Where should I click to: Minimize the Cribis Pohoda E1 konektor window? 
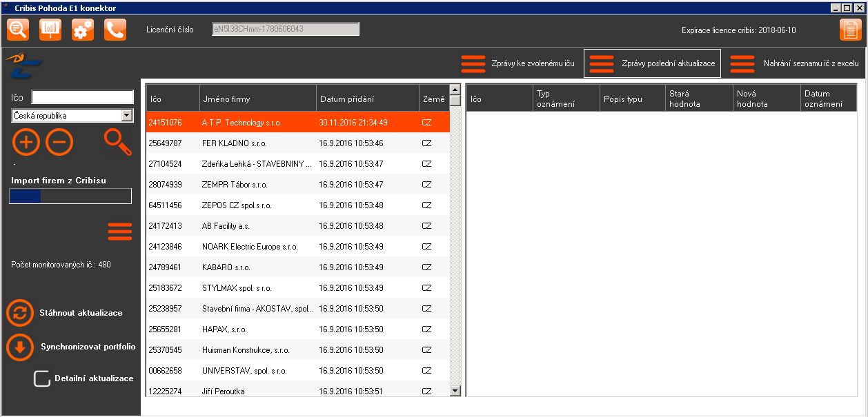837,8
